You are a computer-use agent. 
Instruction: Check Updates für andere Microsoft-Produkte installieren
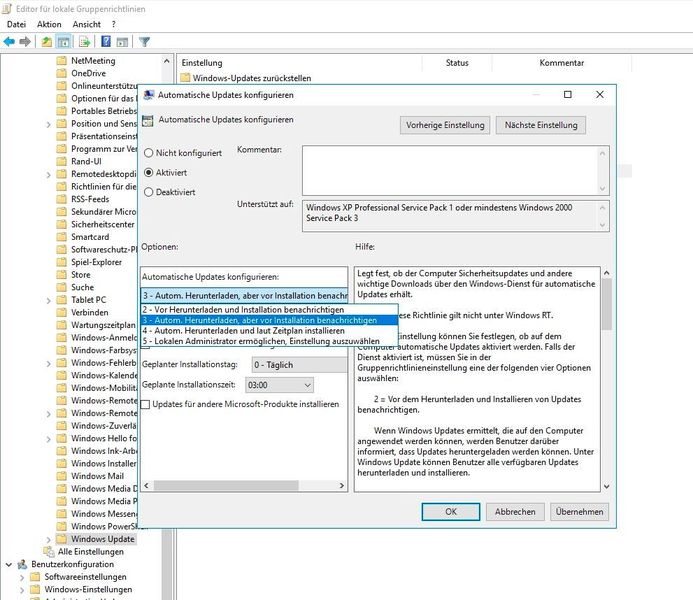(x=145, y=404)
